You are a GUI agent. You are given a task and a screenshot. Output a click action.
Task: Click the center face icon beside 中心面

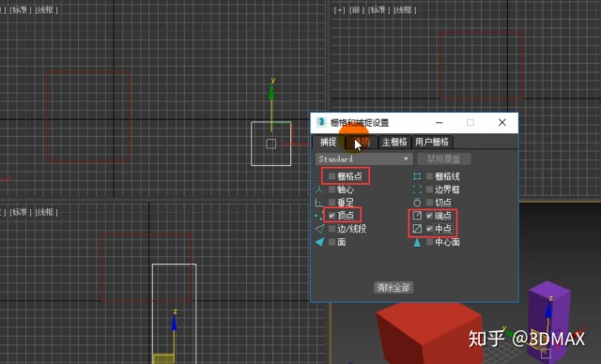(x=417, y=242)
